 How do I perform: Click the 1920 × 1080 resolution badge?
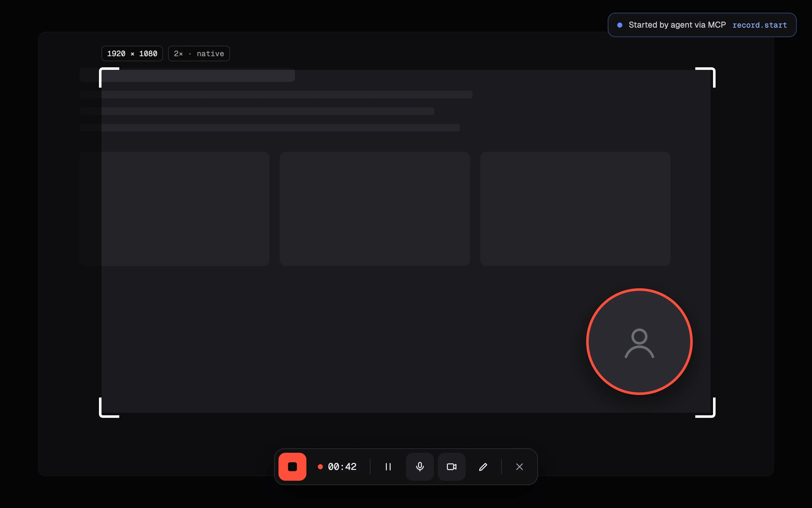132,53
